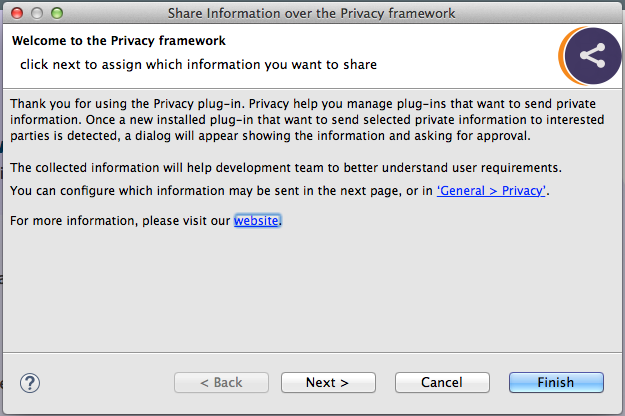Click the purple share icon in header
625x416 pixels.
pyautogui.click(x=591, y=56)
